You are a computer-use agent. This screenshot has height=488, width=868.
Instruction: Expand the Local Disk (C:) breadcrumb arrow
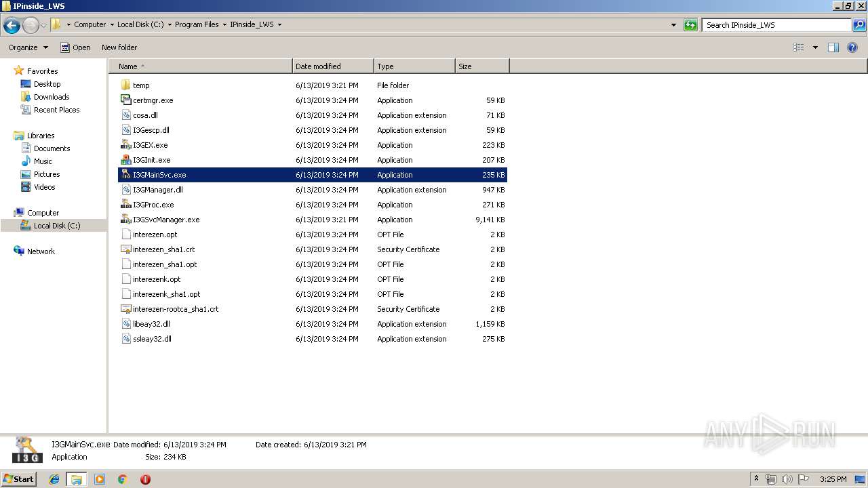point(170,24)
